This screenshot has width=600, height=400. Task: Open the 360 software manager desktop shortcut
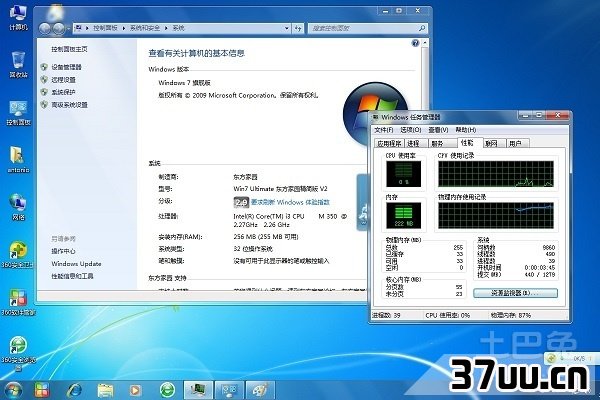[x=18, y=302]
